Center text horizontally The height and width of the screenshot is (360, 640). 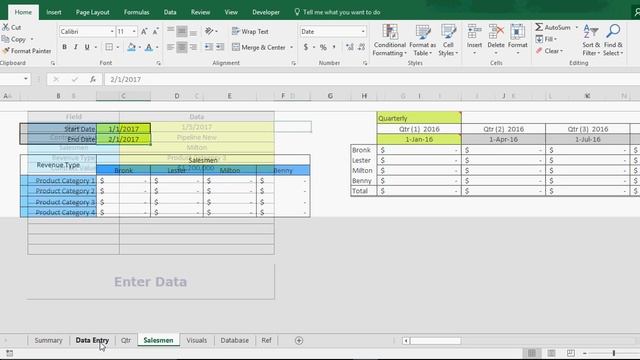(182, 47)
